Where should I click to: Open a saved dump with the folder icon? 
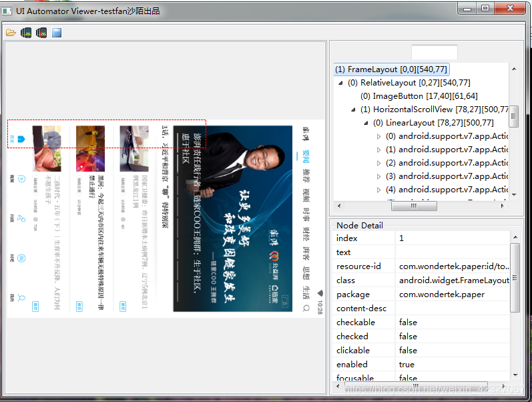coord(11,33)
